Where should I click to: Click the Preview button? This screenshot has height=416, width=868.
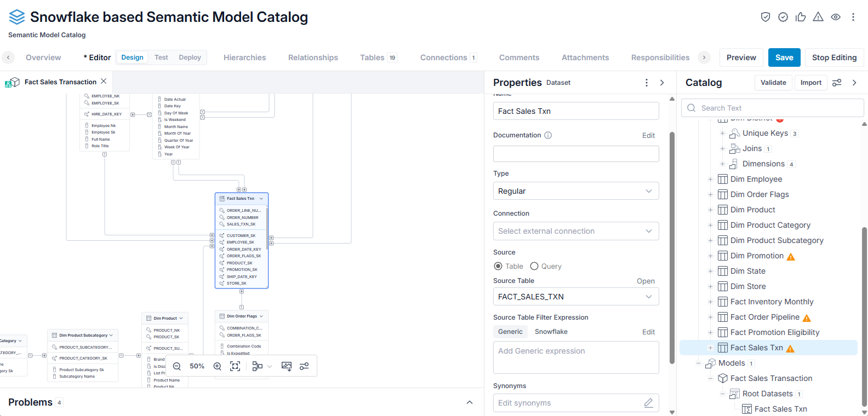coord(741,57)
